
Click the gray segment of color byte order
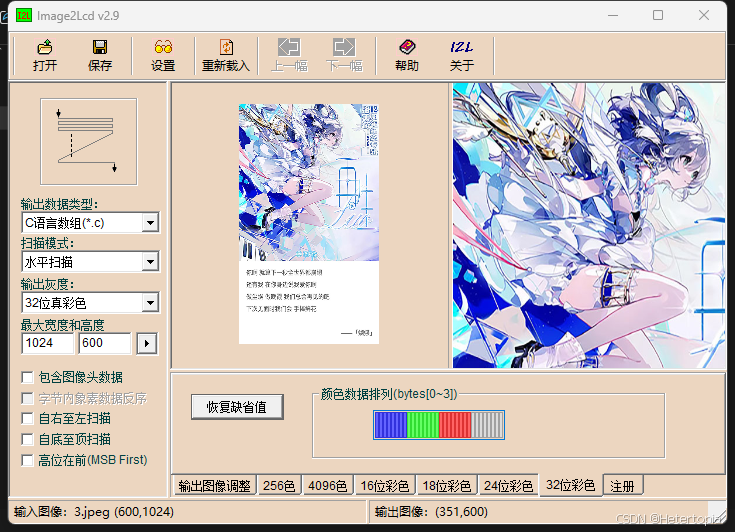[487, 425]
